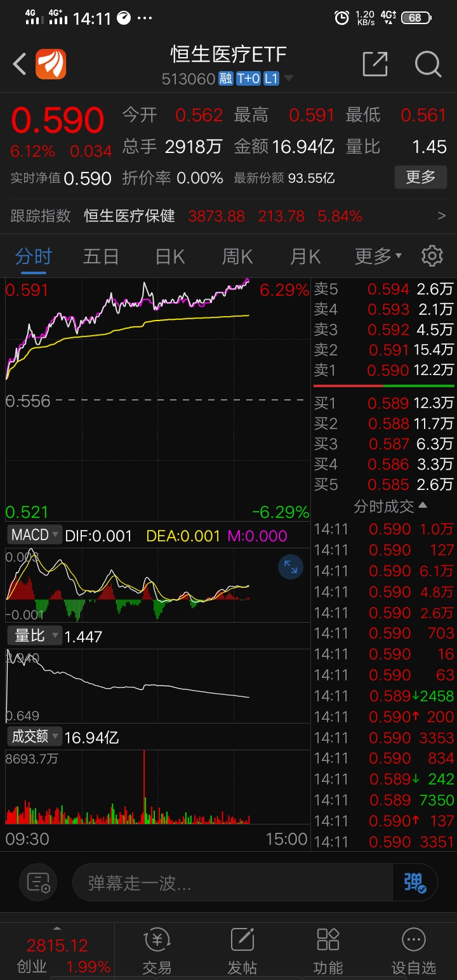This screenshot has height=980, width=457.
Task: Switch to the 月K tab
Action: pyautogui.click(x=305, y=256)
